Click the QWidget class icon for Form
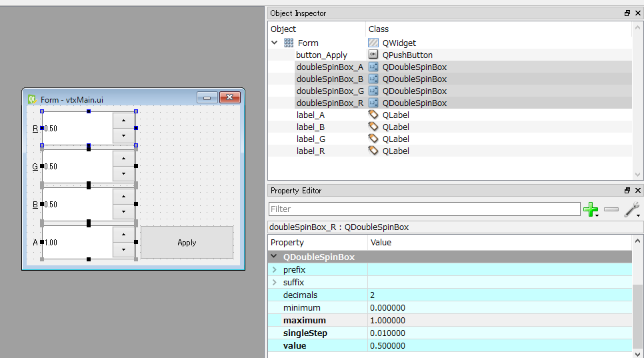 pyautogui.click(x=373, y=43)
